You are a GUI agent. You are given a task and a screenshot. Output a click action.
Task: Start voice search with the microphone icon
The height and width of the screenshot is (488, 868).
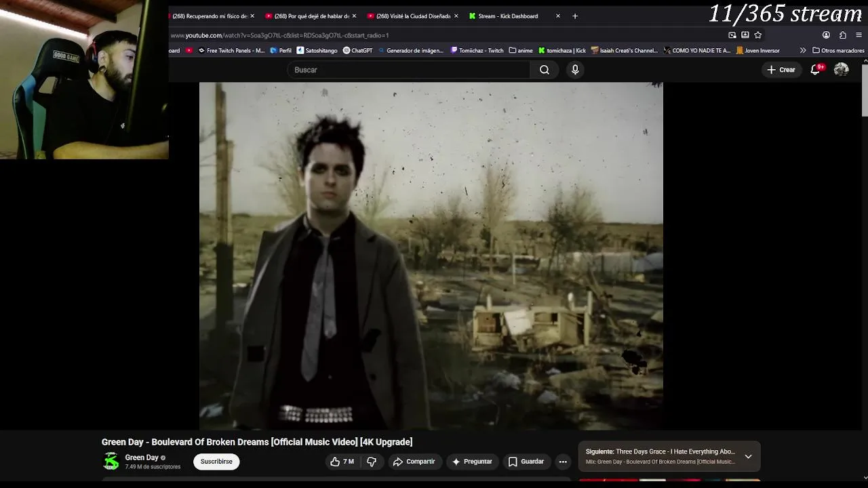click(575, 70)
